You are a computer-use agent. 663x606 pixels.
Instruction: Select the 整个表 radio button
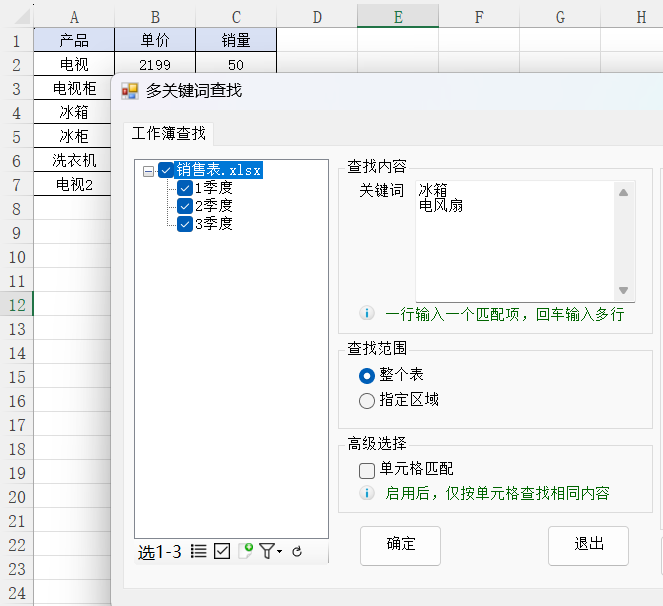tap(367, 375)
